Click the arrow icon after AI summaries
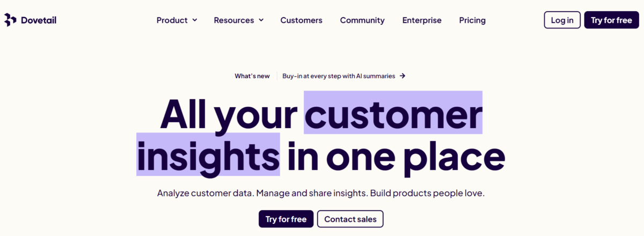644x236 pixels. pos(402,76)
